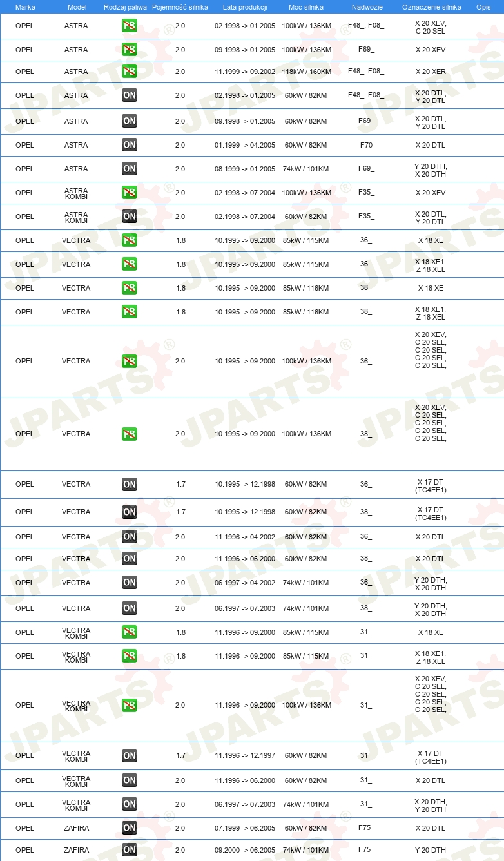Select ON icon for Vectra 38_ 06.1997 -> 07.2003
Screen dimensions: 504x861
pyautogui.click(x=130, y=608)
